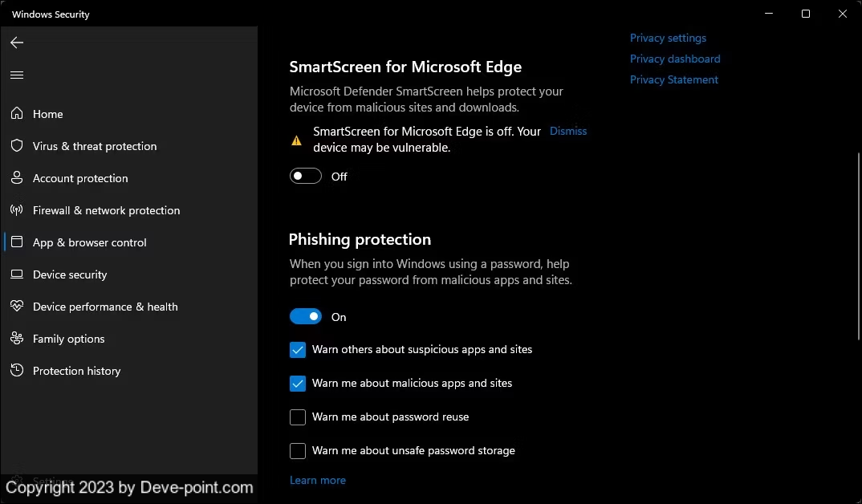862x504 pixels.
Task: Open Firewall & network protection antenna icon
Action: 17,210
